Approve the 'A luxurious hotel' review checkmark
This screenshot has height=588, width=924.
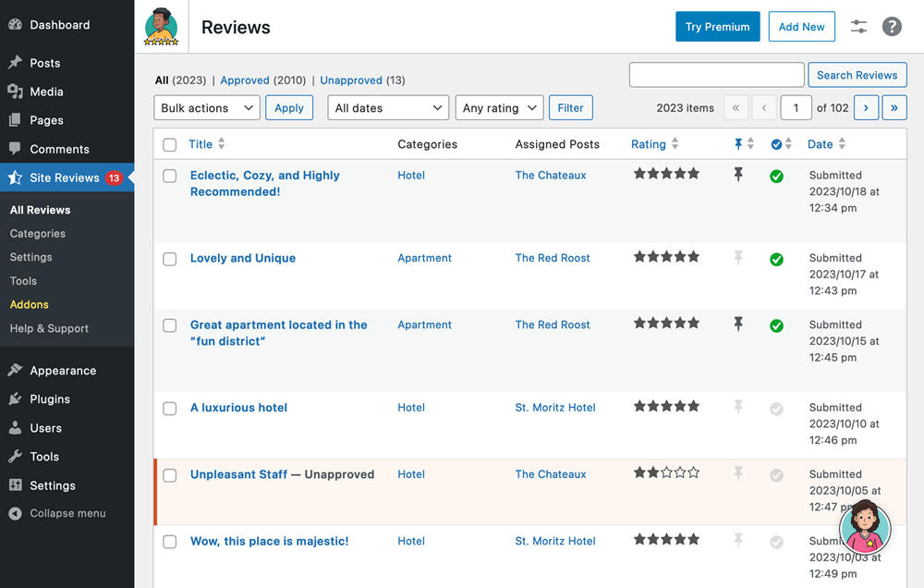[776, 409]
